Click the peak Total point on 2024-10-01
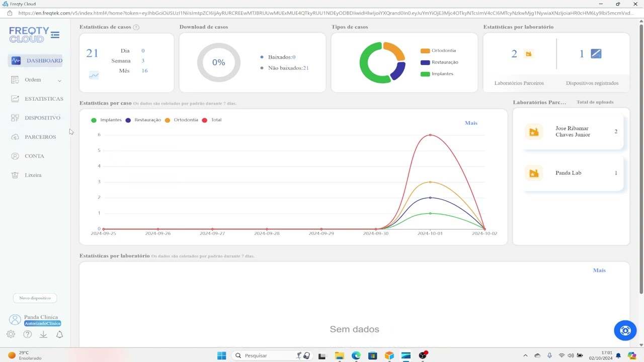This screenshot has width=644, height=362. pos(430,135)
